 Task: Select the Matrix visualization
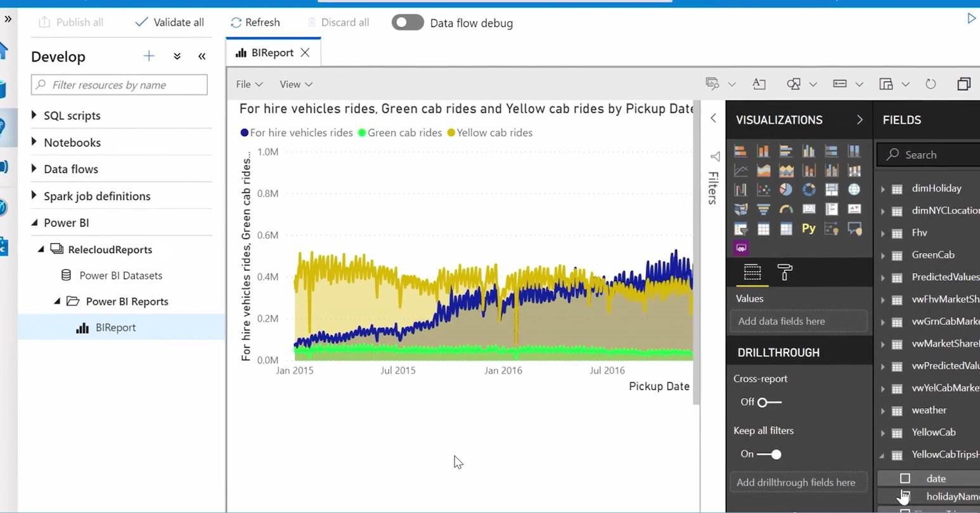[x=786, y=228]
